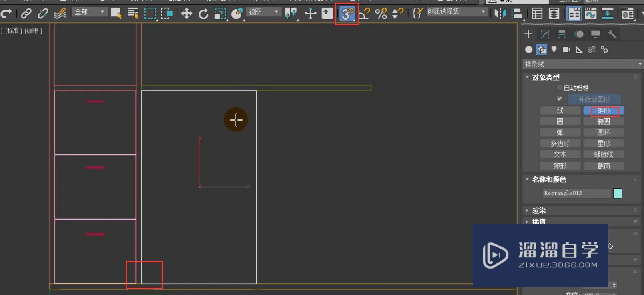Select the Systems category gears icon

click(x=604, y=49)
